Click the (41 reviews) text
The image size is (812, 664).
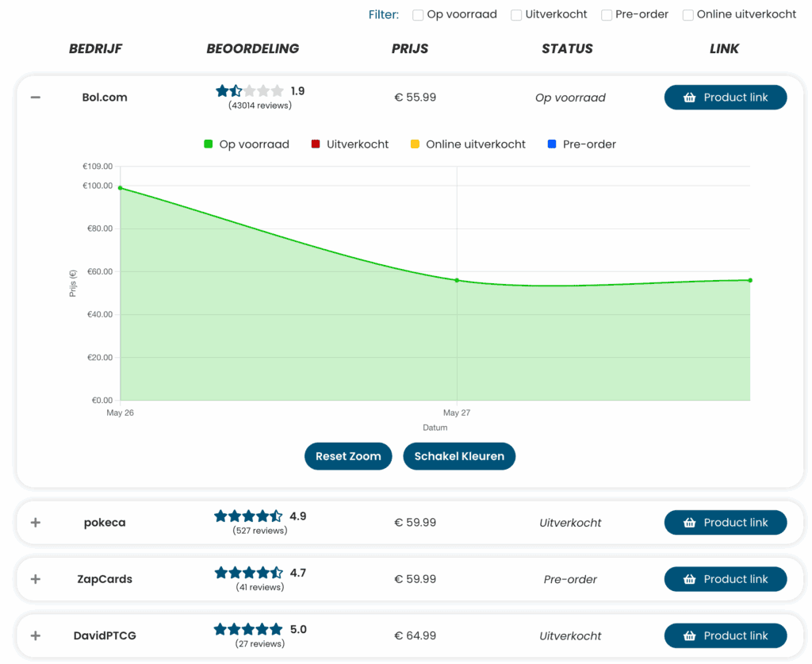[260, 587]
